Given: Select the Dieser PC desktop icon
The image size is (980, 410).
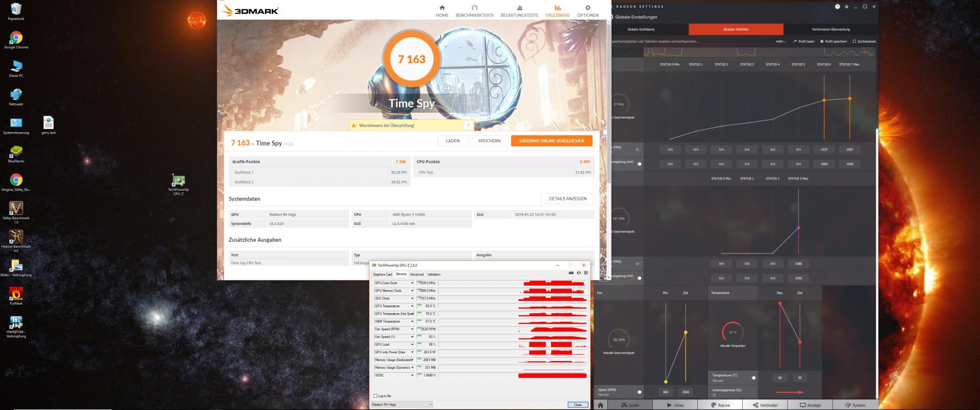Looking at the screenshot, I should 16,69.
